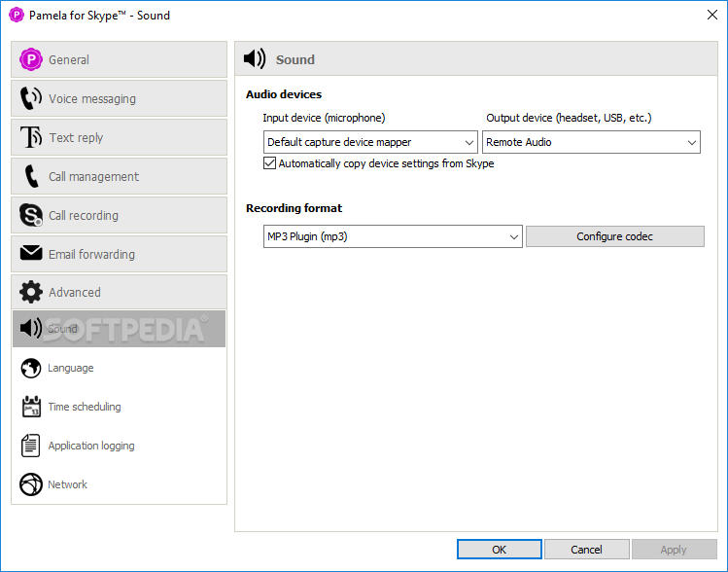Select Application logging under Advanced
The height and width of the screenshot is (572, 728).
pos(119,446)
